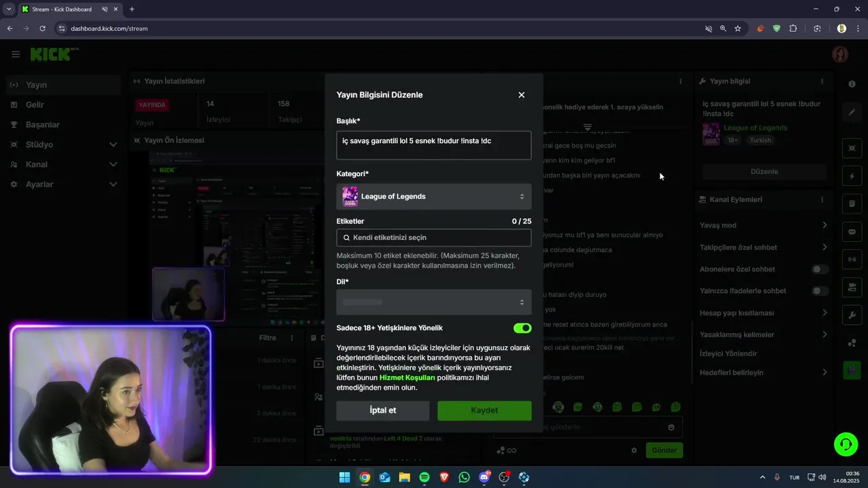Open the emoji picker in chat input

pos(671,428)
